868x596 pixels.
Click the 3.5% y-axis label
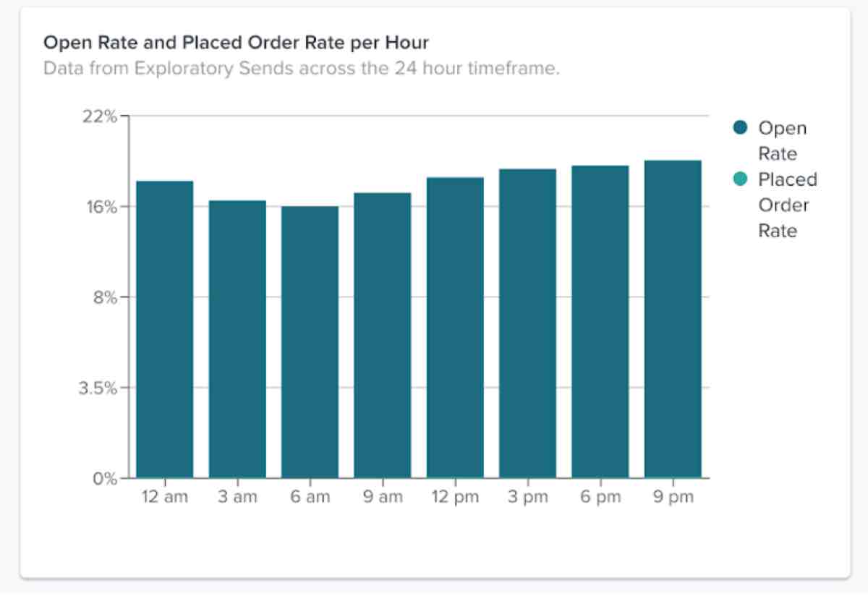click(x=97, y=388)
